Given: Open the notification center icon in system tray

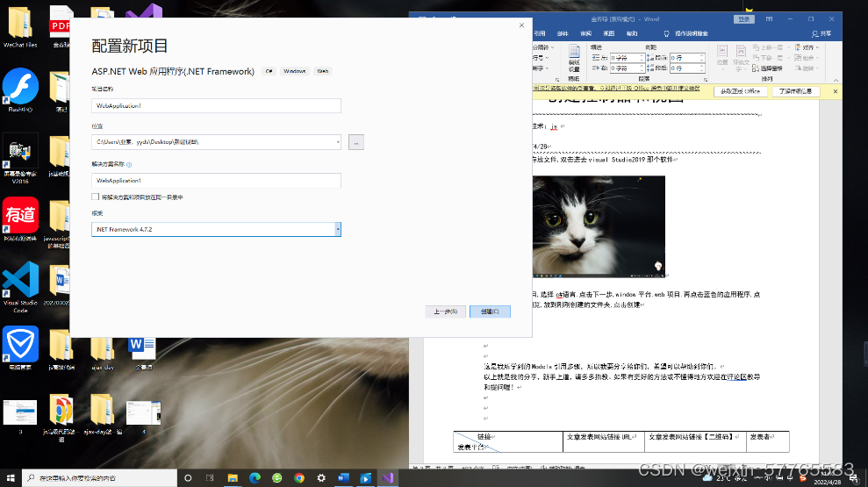Looking at the screenshot, I should click(854, 478).
